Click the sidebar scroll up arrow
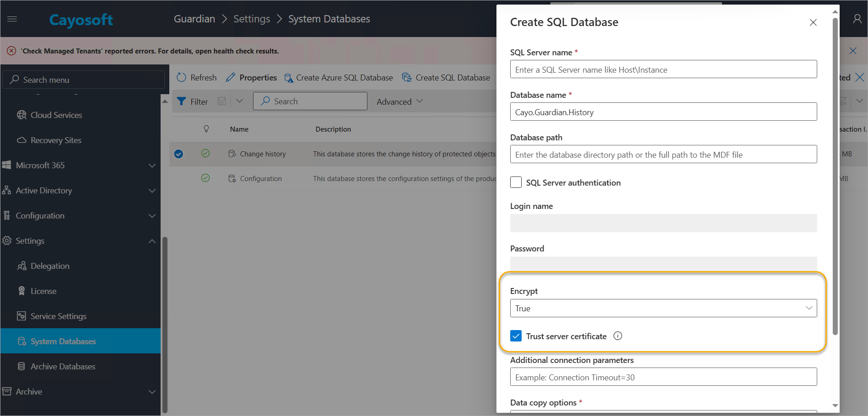868x416 pixels. pos(165,101)
